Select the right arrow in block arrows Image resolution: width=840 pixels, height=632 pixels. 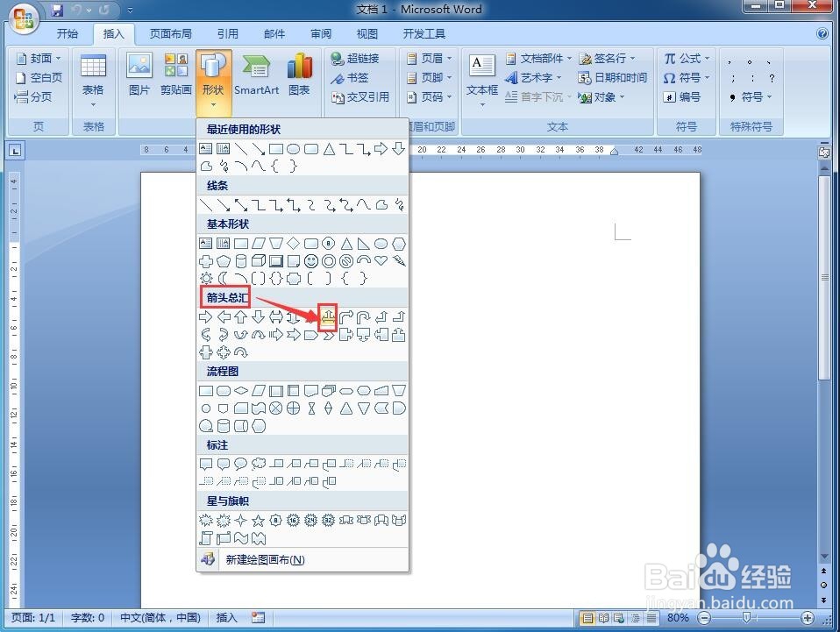click(x=206, y=317)
